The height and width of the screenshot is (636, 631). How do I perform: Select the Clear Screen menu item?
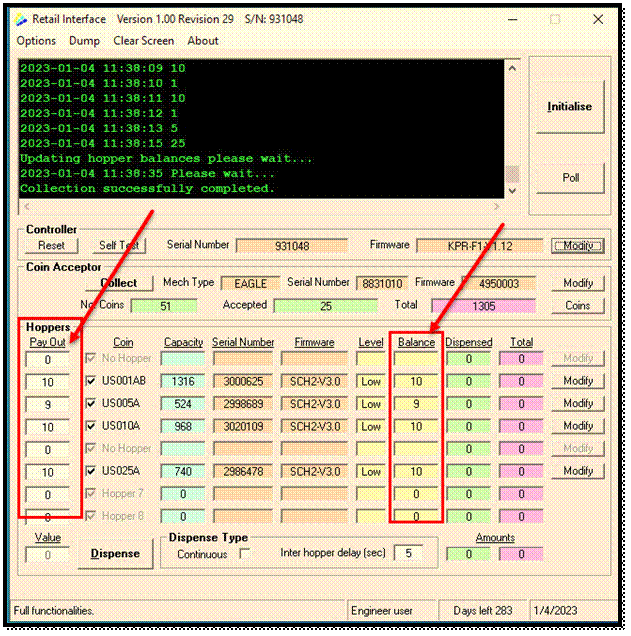pyautogui.click(x=144, y=41)
